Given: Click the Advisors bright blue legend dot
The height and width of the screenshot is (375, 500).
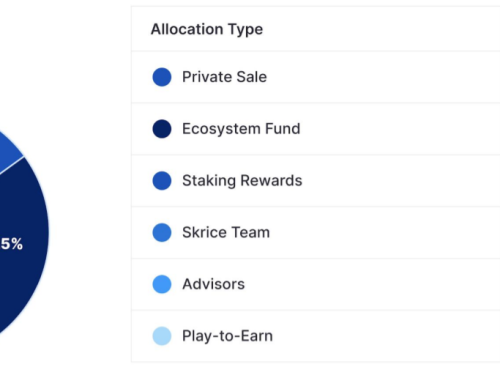Looking at the screenshot, I should 162,284.
